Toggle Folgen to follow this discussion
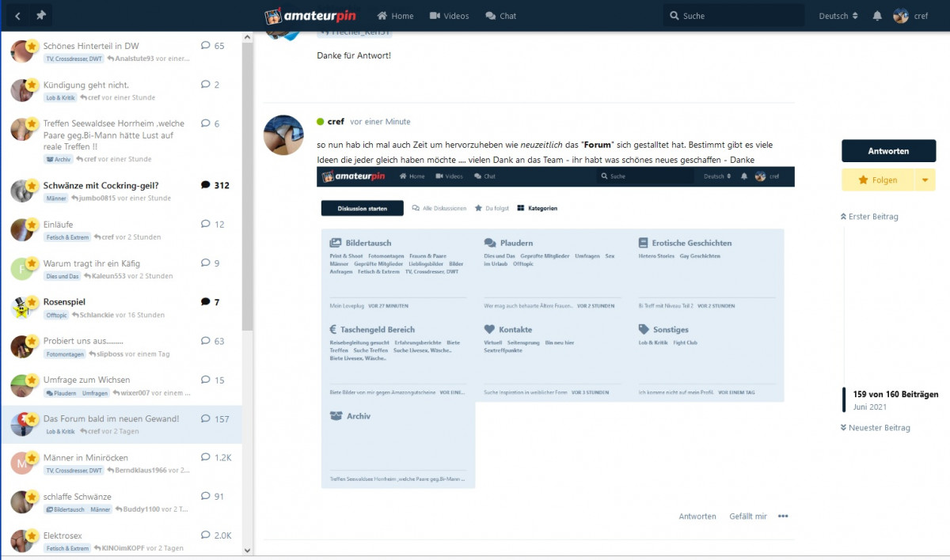This screenshot has height=560, width=950. [x=877, y=180]
